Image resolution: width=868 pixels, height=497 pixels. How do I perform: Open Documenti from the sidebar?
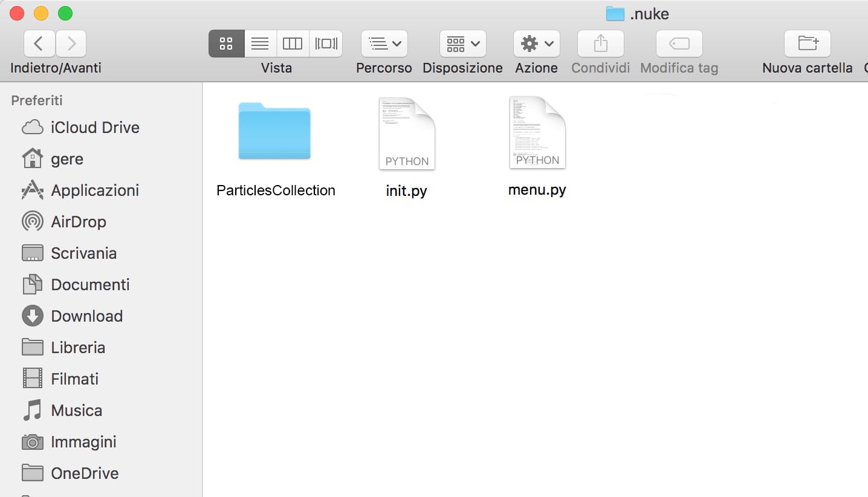pos(91,284)
